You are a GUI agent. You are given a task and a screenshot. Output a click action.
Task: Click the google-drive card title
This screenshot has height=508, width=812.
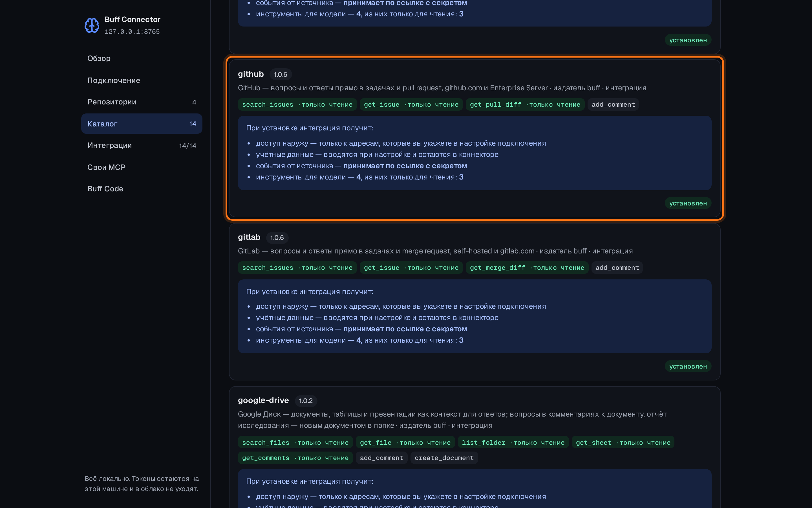click(x=263, y=400)
